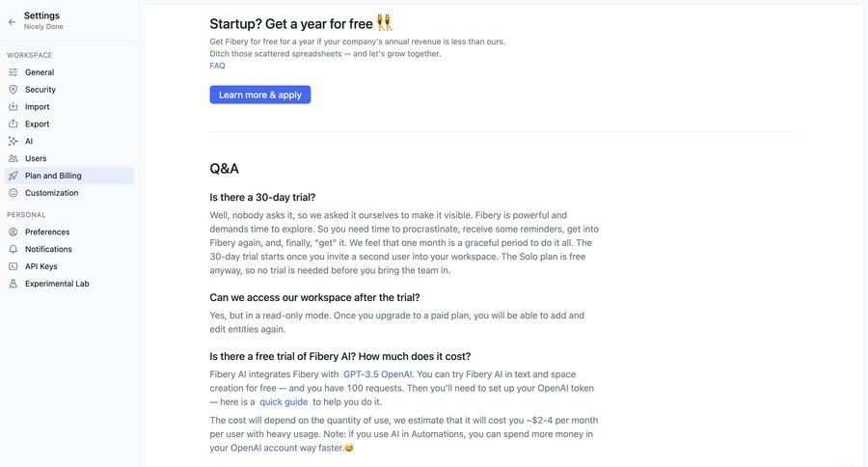Screen dimensions: 868x467
Task: Click the Export icon in sidebar
Action: coord(14,124)
